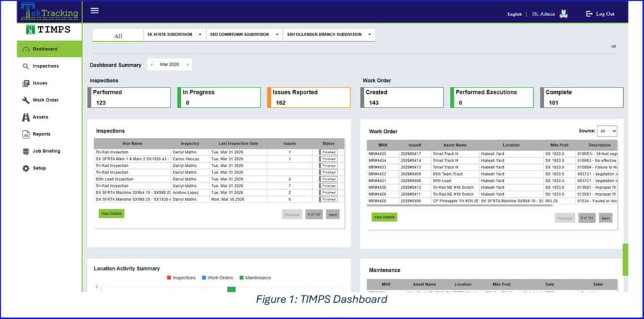Expand SX SFRTA Subdivision dropdown
Viewport: 644px width, 319px height.
pos(175,35)
